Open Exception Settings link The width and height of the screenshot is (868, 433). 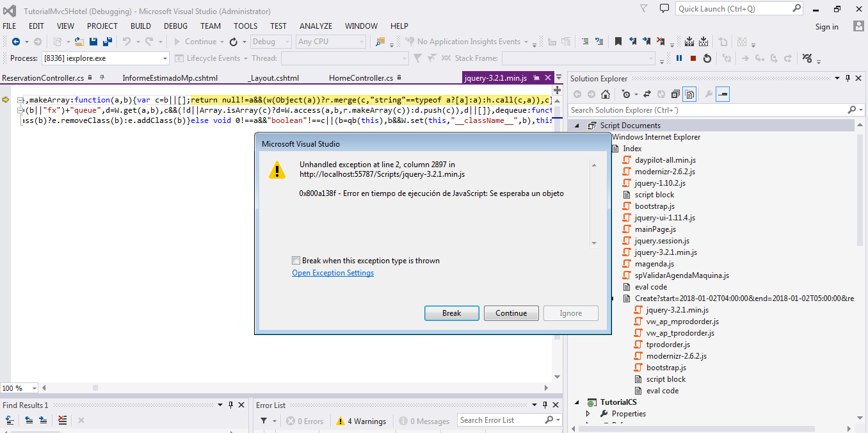tap(333, 273)
